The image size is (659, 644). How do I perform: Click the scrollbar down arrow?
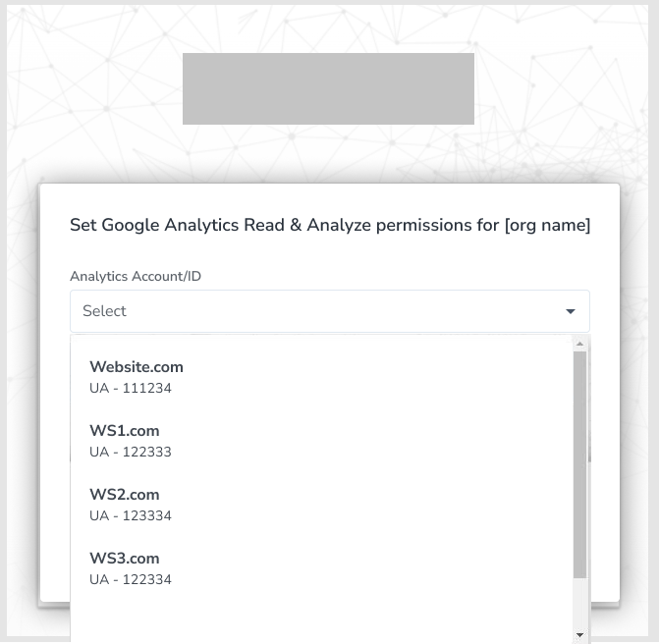[579, 635]
